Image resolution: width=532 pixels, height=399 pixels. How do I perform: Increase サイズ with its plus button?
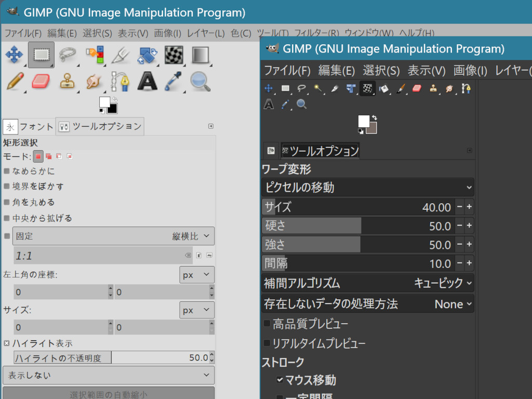469,207
